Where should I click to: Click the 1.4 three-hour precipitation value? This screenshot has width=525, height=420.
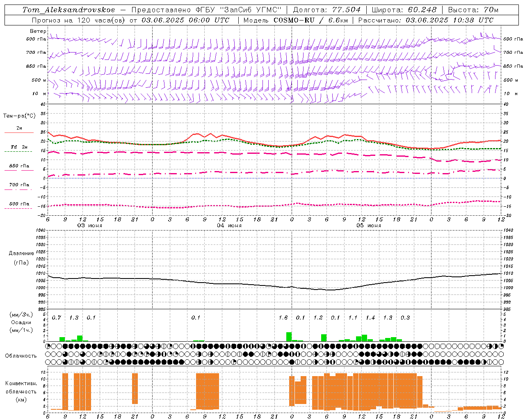370,318
